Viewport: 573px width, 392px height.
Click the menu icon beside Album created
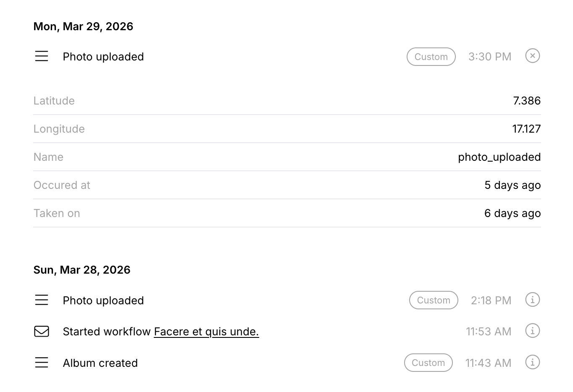pos(41,363)
